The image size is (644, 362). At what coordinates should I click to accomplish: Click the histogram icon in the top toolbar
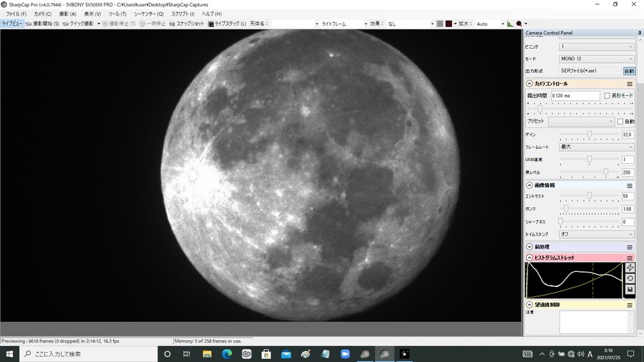pyautogui.click(x=510, y=24)
